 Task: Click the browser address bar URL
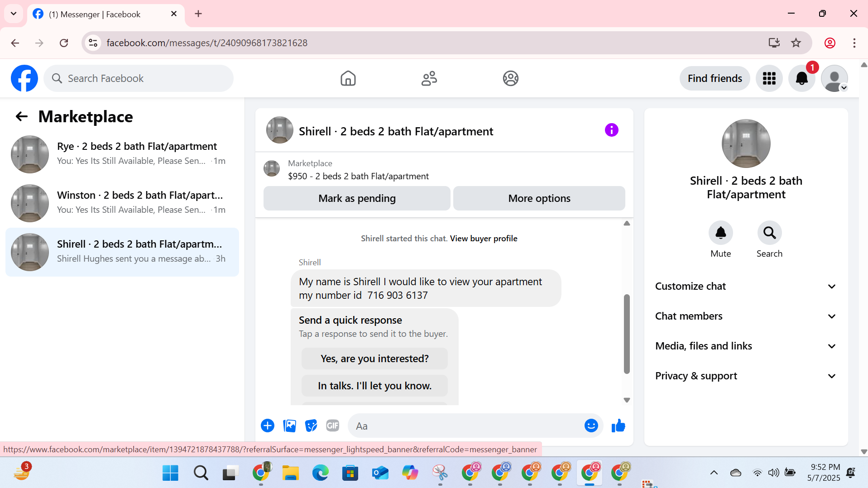pos(207,43)
